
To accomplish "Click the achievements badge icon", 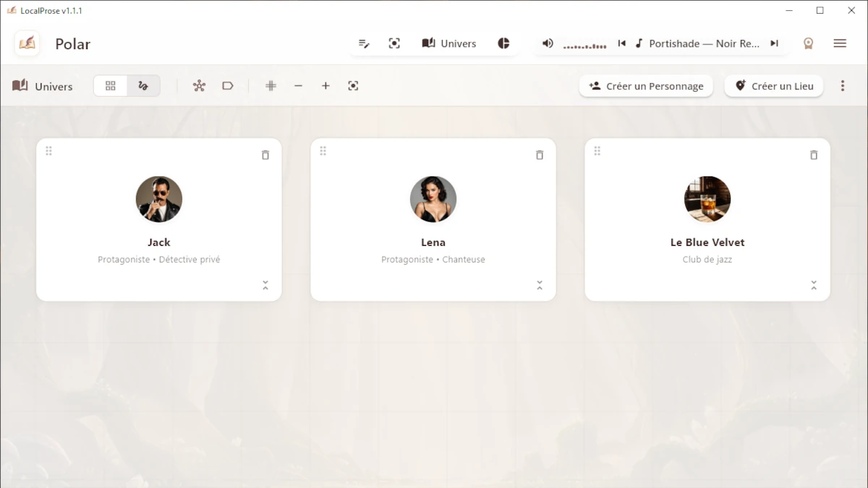I will [808, 43].
